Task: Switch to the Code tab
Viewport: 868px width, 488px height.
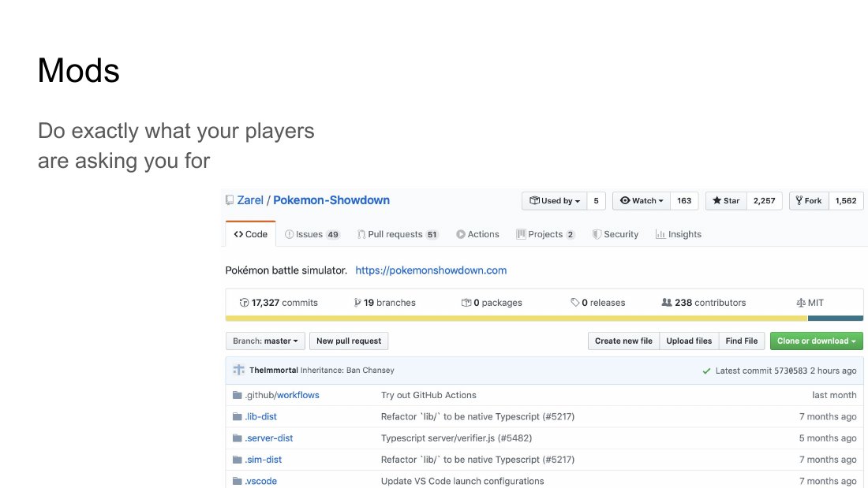Action: coord(251,234)
